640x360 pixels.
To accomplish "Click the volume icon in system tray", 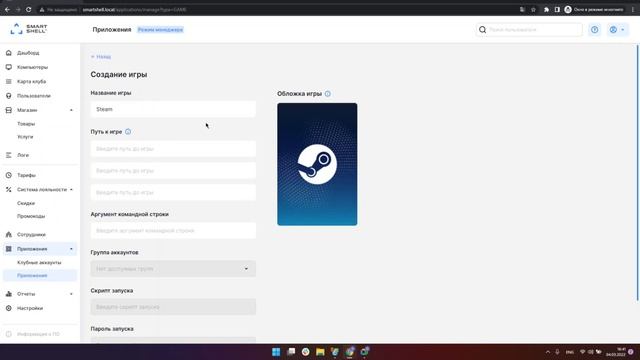I will tap(591, 352).
